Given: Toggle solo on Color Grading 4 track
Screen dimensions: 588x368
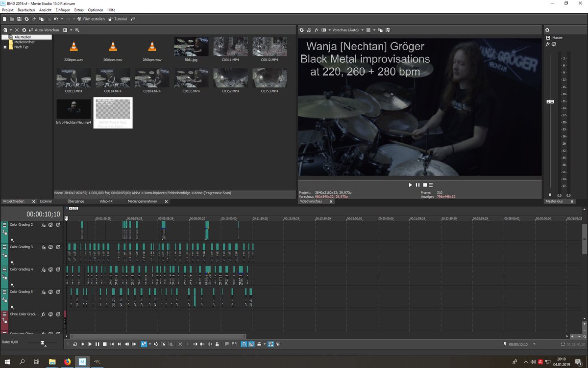Looking at the screenshot, I should pyautogui.click(x=58, y=269).
